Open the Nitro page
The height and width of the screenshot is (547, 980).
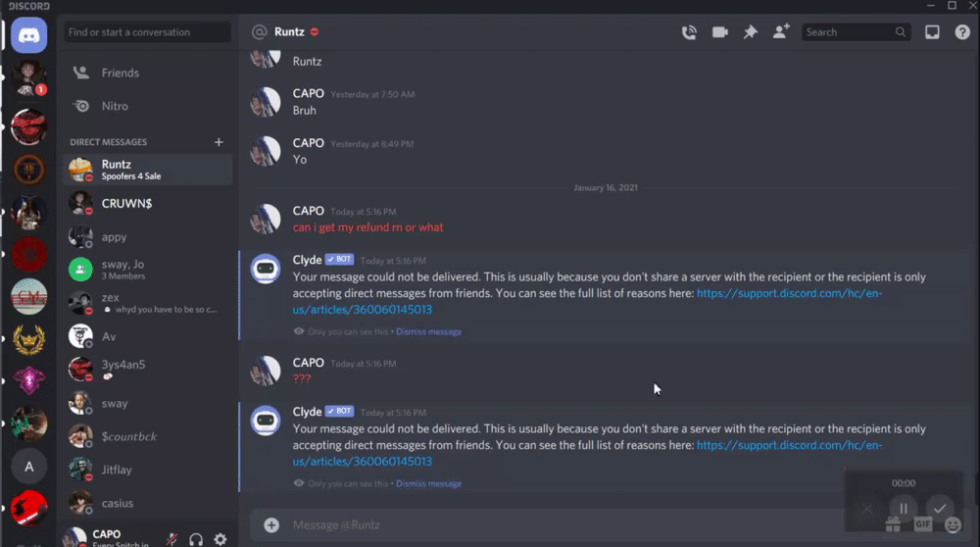click(148, 106)
